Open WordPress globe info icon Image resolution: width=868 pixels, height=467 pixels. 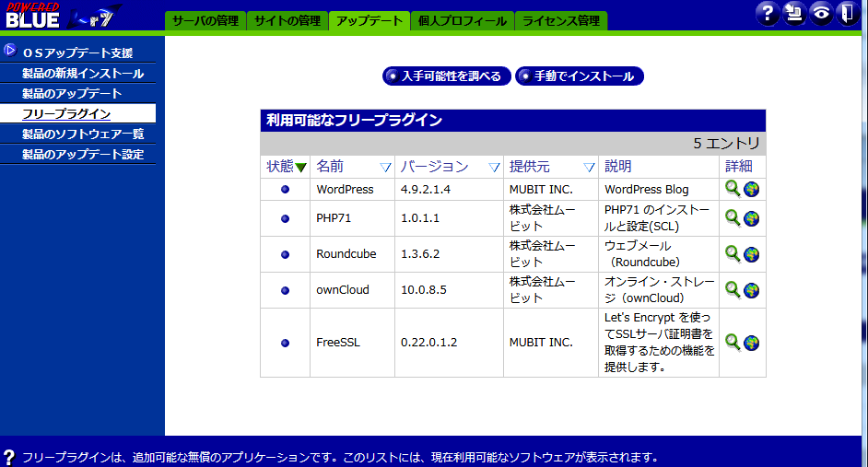click(751, 189)
